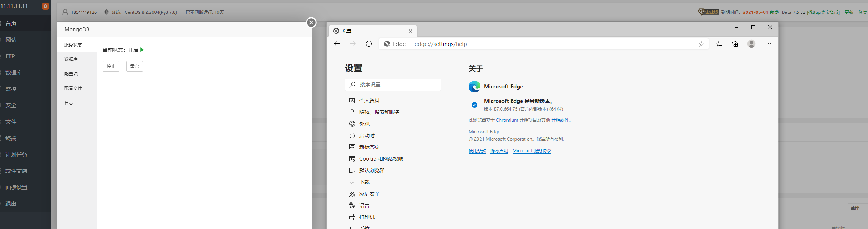Click the 版本 87.0.664.75 version text

click(523, 109)
